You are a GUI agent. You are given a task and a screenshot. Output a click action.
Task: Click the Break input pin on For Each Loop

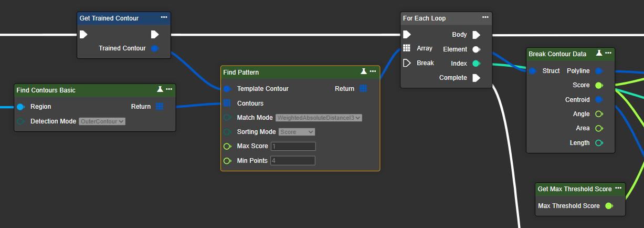click(407, 63)
